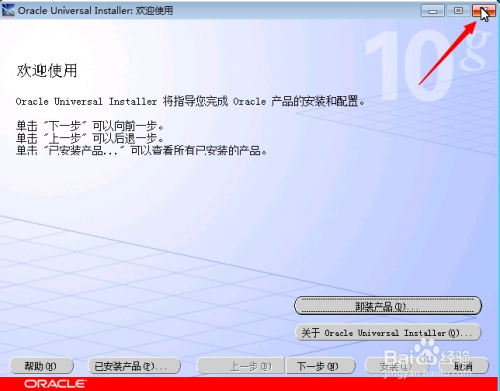The height and width of the screenshot is (391, 500).
Task: Click the sentence beginning Oracle Universal Installer 将指导
Action: [x=190, y=101]
